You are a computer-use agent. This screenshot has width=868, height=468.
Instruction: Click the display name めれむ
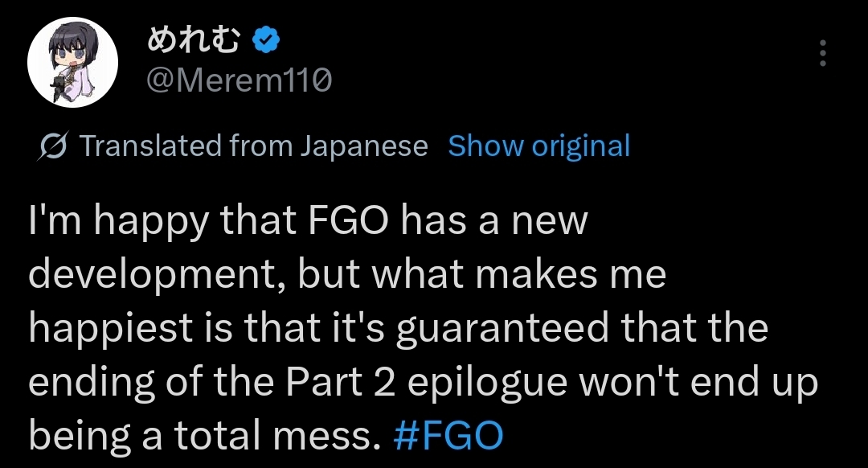coord(194,40)
